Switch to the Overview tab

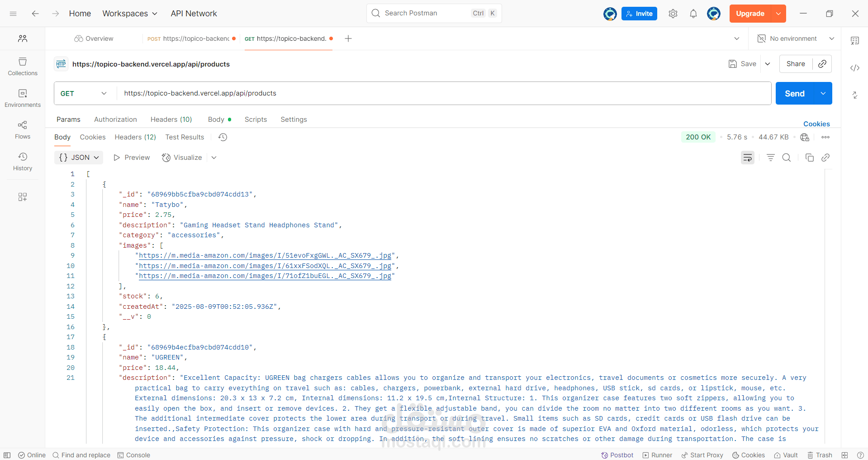[94, 38]
